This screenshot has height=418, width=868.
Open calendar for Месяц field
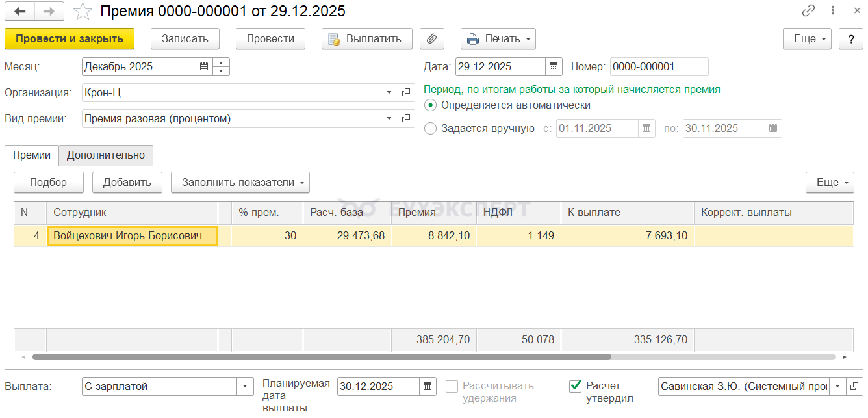(x=204, y=66)
